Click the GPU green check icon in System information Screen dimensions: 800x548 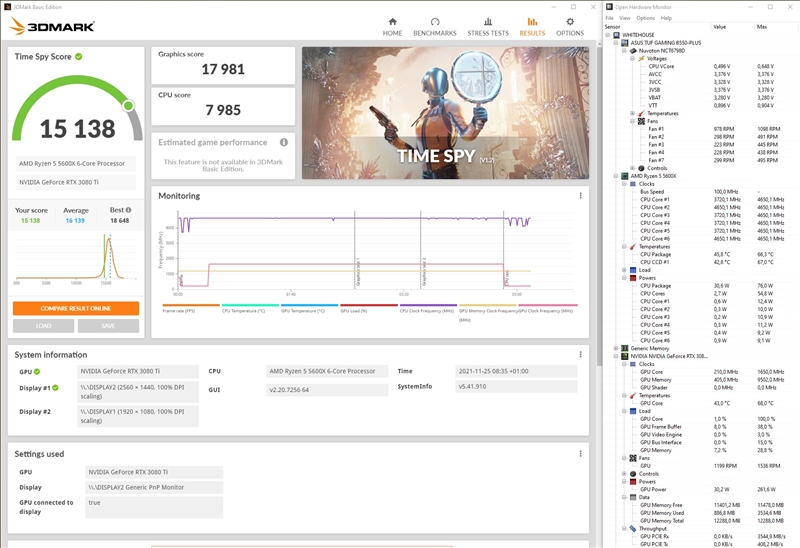[x=37, y=371]
